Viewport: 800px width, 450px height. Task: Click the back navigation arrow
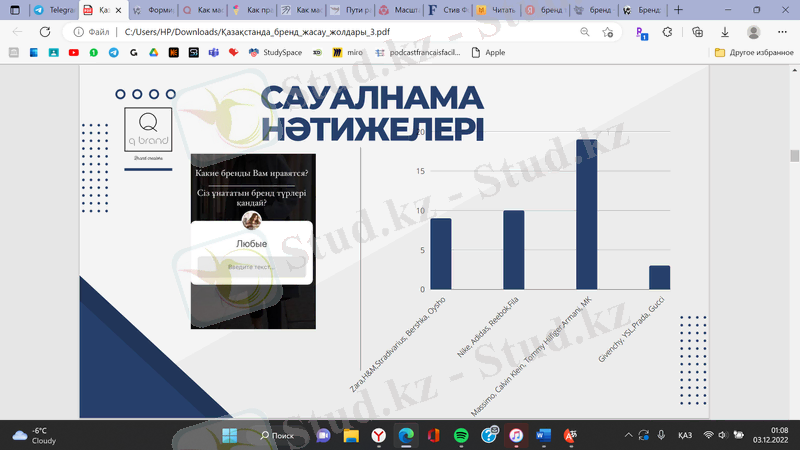[17, 32]
